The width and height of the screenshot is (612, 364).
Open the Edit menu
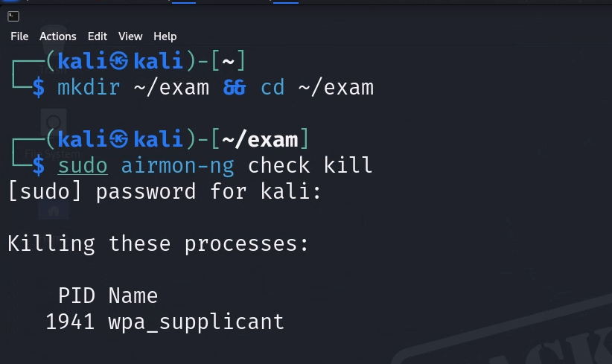point(98,36)
